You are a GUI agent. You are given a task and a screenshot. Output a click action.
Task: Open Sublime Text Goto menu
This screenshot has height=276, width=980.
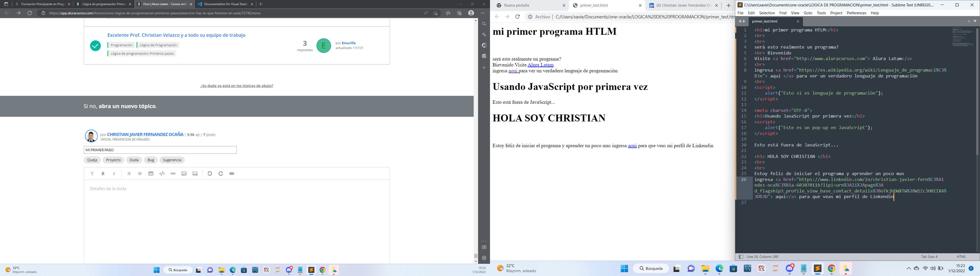coord(808,13)
